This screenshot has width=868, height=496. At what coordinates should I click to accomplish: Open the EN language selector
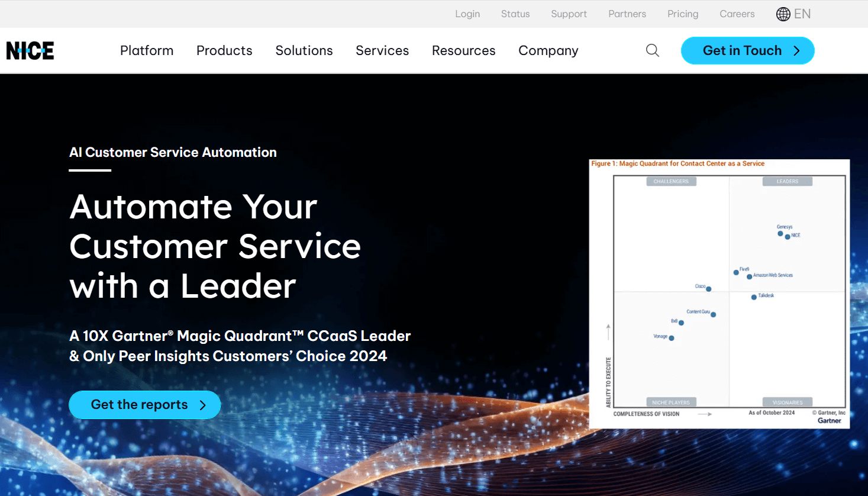(802, 14)
